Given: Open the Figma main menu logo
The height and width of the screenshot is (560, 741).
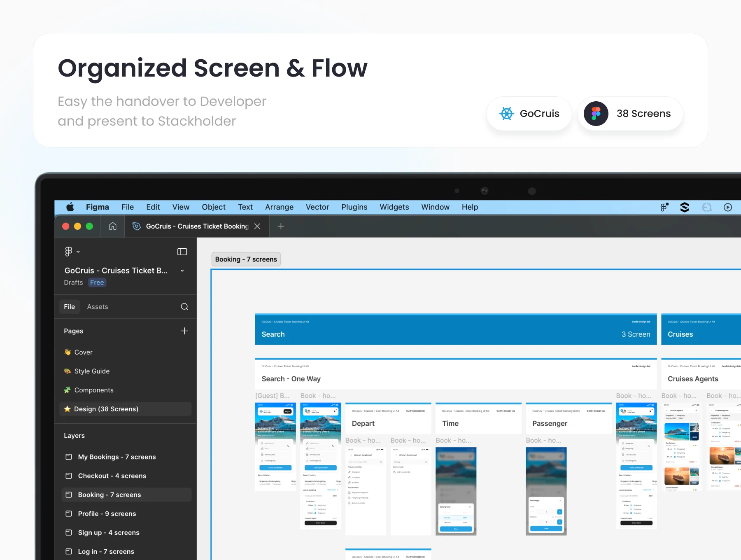Looking at the screenshot, I should click(69, 252).
